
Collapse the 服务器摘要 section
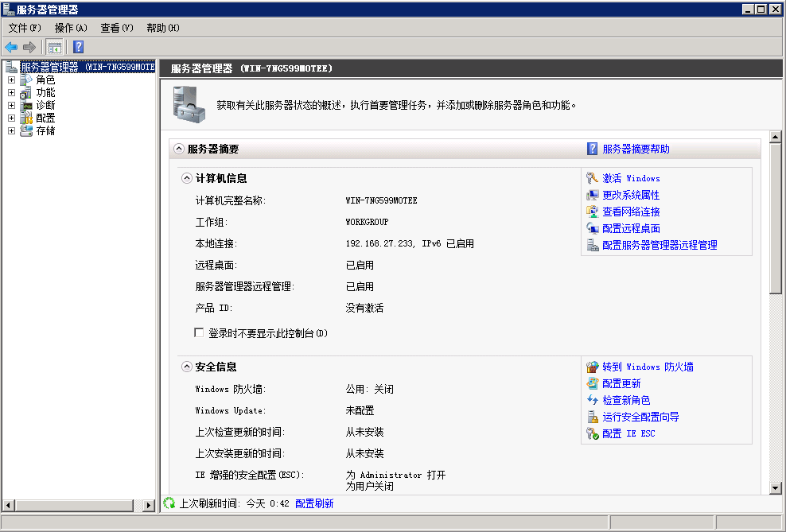point(178,149)
